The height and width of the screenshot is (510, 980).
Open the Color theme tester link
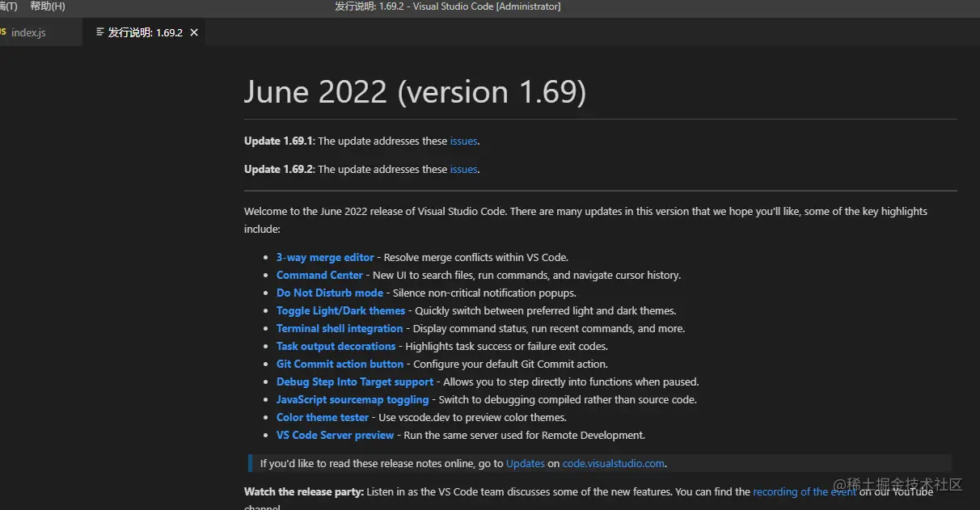pyautogui.click(x=323, y=418)
